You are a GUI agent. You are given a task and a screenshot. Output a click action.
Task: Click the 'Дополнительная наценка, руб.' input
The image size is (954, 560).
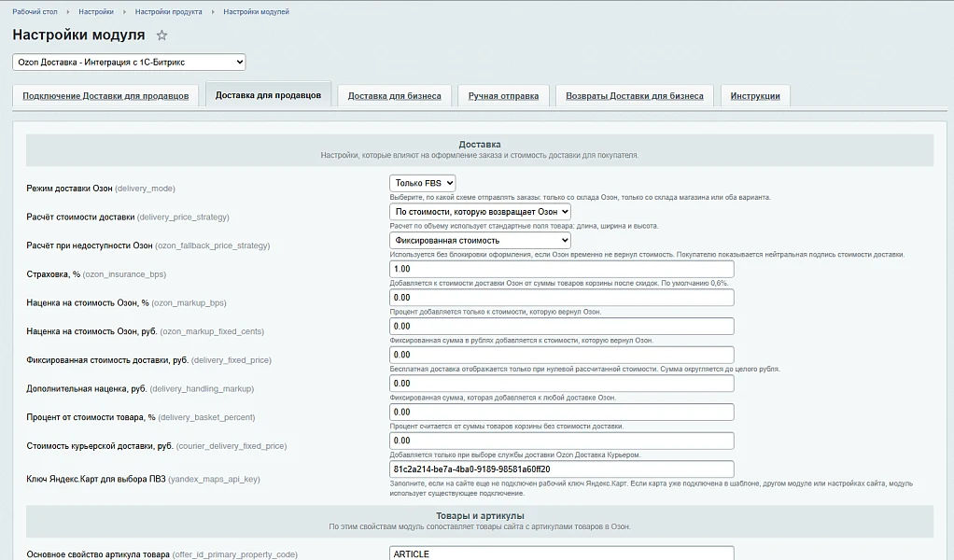(x=562, y=383)
